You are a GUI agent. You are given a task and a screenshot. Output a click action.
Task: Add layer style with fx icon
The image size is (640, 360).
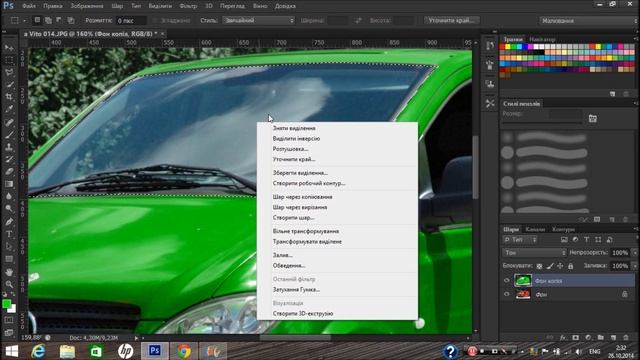point(563,338)
